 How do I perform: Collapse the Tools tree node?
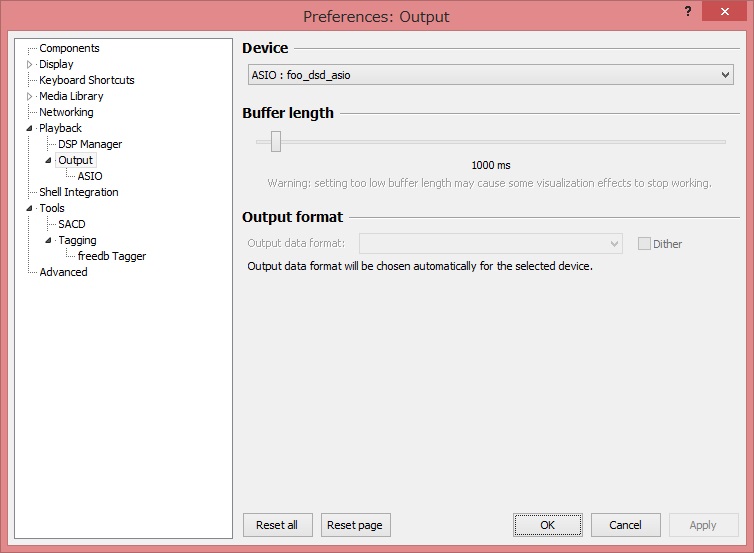29,208
